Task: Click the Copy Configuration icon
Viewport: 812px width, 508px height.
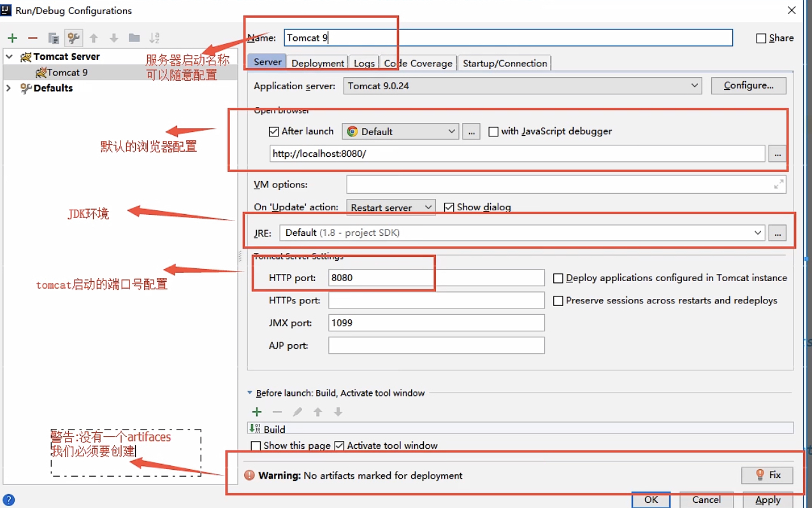Action: [54, 38]
